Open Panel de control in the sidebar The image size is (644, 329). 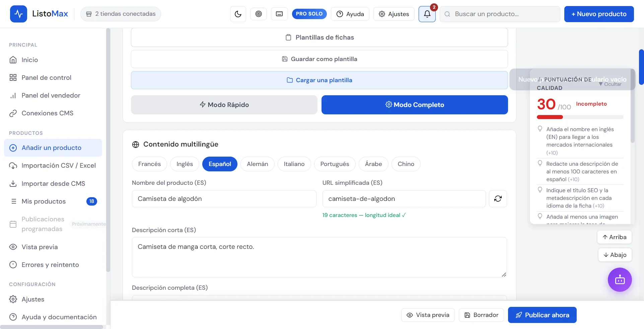[x=54, y=77]
